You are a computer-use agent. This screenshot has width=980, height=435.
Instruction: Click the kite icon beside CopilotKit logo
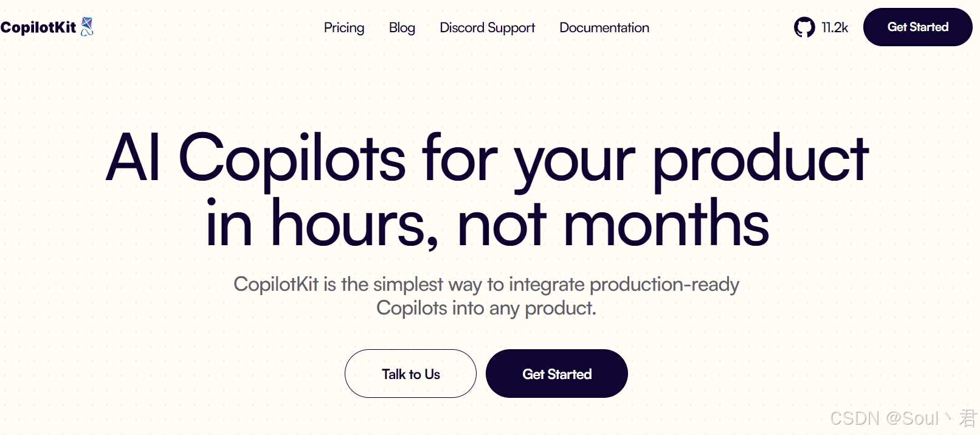tap(86, 24)
